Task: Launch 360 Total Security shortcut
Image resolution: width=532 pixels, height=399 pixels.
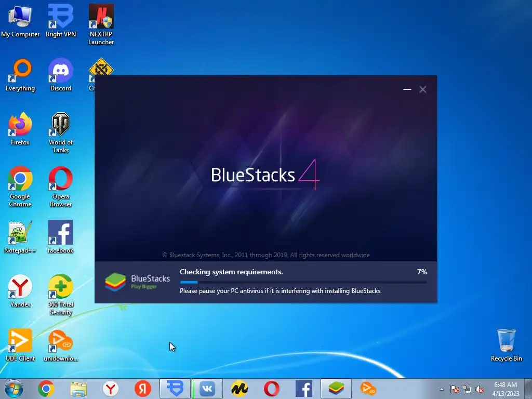Action: point(61,295)
